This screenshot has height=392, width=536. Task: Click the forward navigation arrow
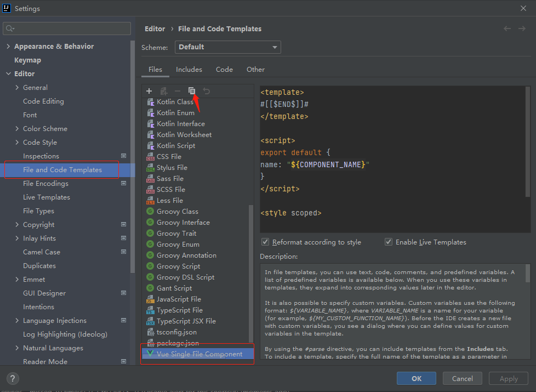[522, 29]
